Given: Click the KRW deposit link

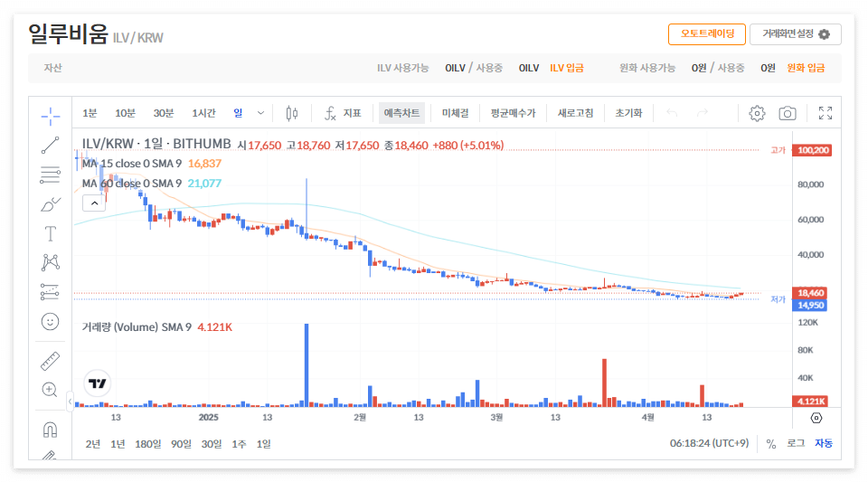Looking at the screenshot, I should [x=806, y=68].
